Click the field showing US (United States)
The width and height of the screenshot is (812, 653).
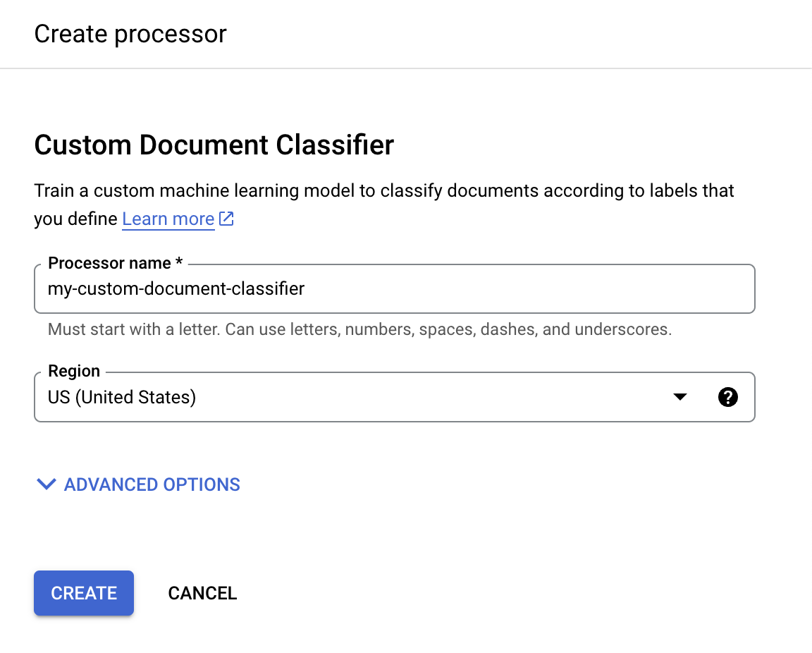(x=282, y=397)
